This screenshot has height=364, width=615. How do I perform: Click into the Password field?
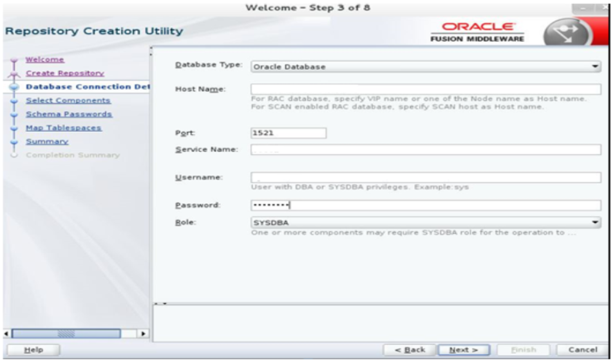426,205
